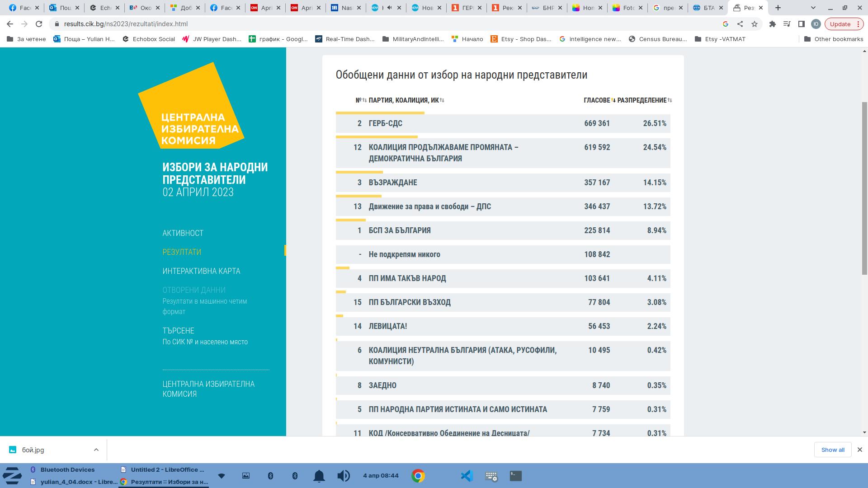Open the JW Player Dash bookmark
Image resolution: width=868 pixels, height=488 pixels.
tap(212, 39)
